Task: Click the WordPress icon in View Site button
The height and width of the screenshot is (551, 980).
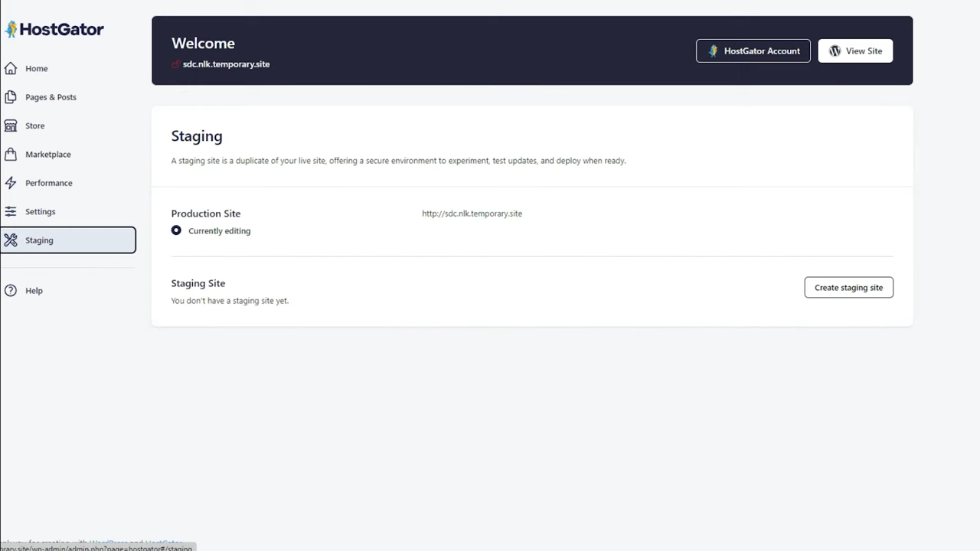Action: pos(835,51)
